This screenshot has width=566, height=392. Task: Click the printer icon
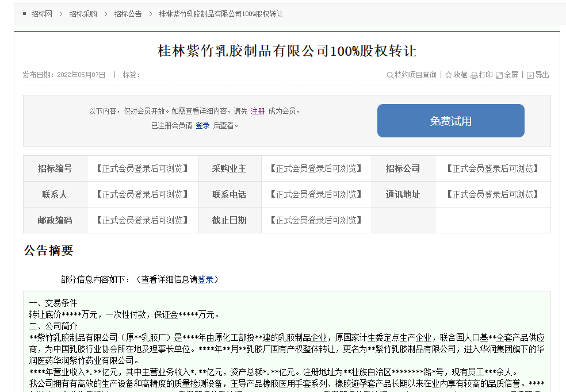pyautogui.click(x=475, y=75)
